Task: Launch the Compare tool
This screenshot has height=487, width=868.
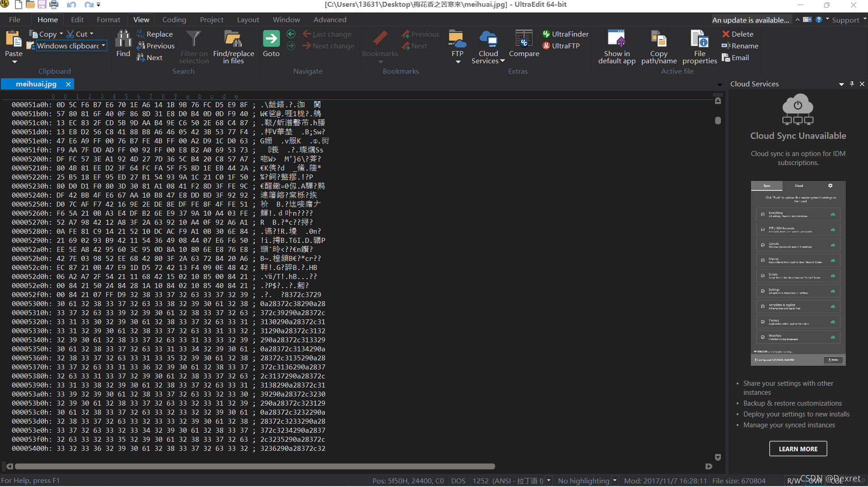Action: pyautogui.click(x=524, y=43)
